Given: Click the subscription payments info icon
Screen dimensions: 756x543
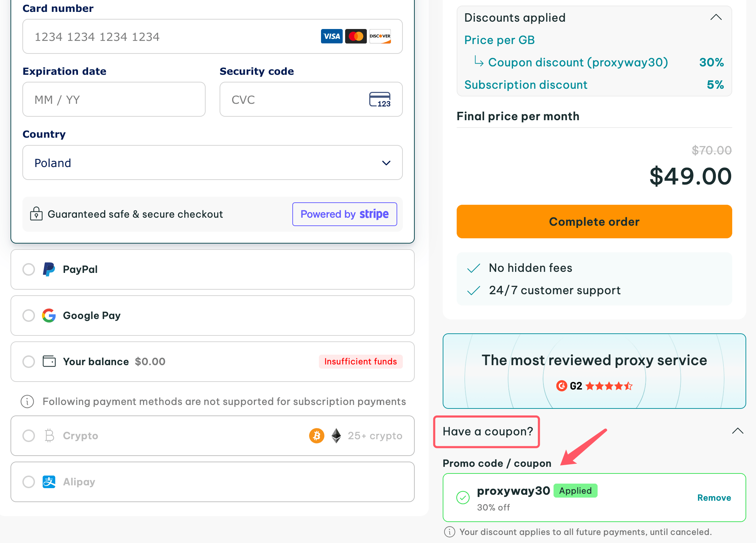Looking at the screenshot, I should [x=27, y=401].
